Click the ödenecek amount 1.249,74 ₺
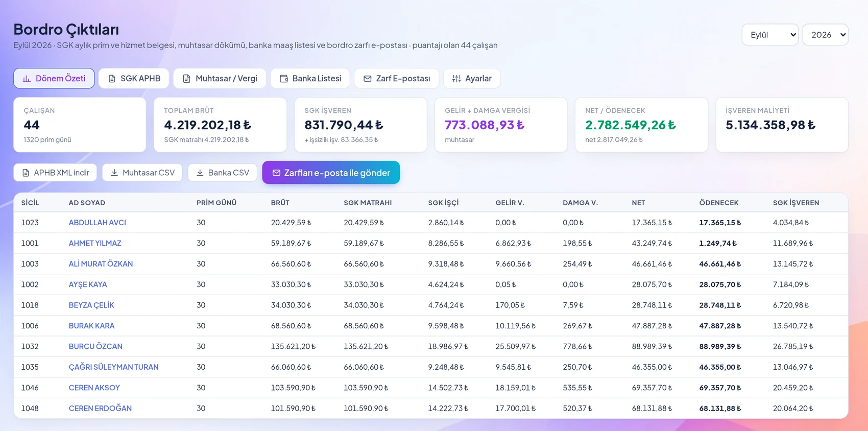The image size is (868, 431). tap(718, 243)
